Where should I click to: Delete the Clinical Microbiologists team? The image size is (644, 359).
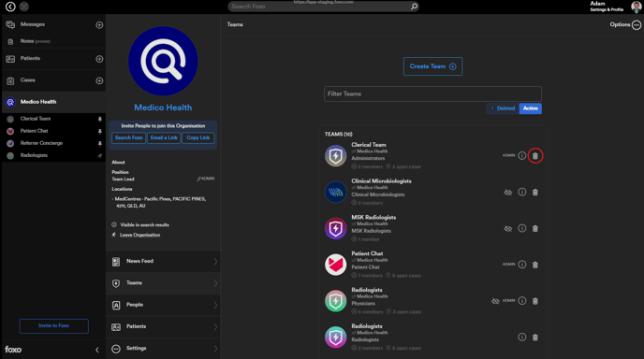pyautogui.click(x=535, y=192)
